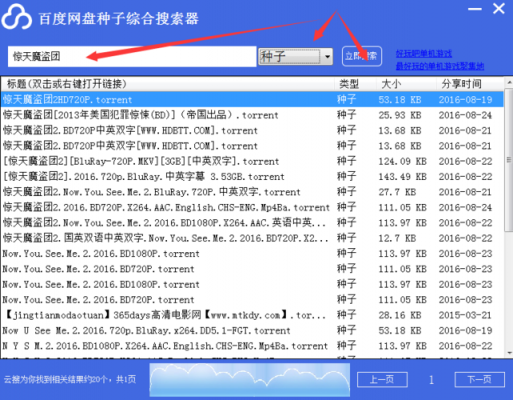Click the page number 1 indicator
The image size is (513, 400).
point(431,380)
